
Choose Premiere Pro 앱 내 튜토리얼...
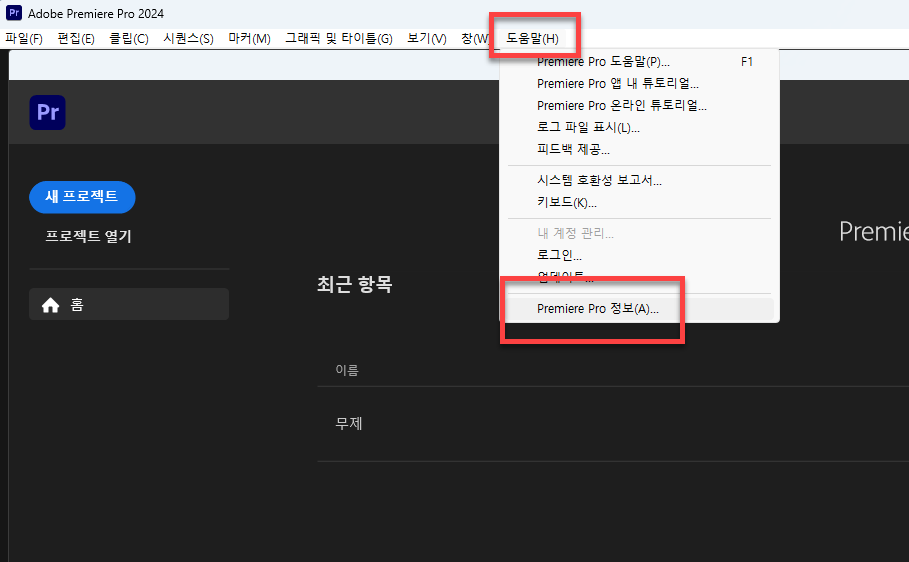(x=639, y=84)
